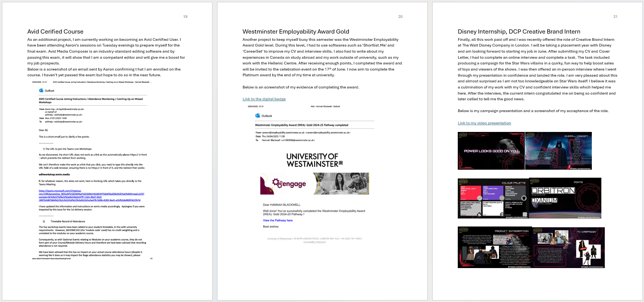Viewport: 644px width, 302px height.
Task: Click the sentence "Below is my campaign presentation"
Action: 533,111
